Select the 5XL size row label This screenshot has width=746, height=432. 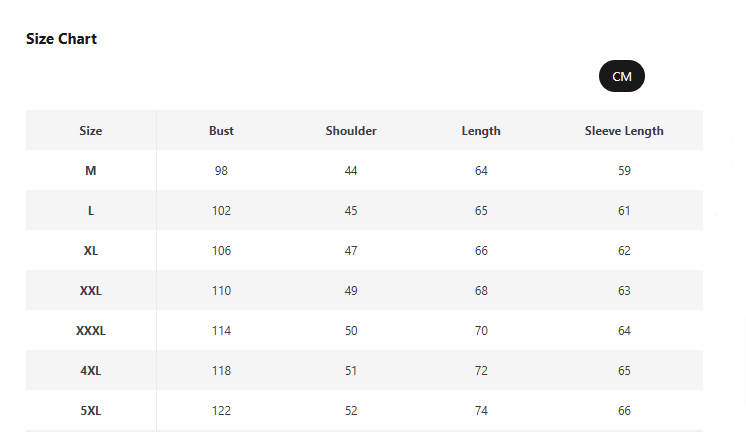[91, 411]
